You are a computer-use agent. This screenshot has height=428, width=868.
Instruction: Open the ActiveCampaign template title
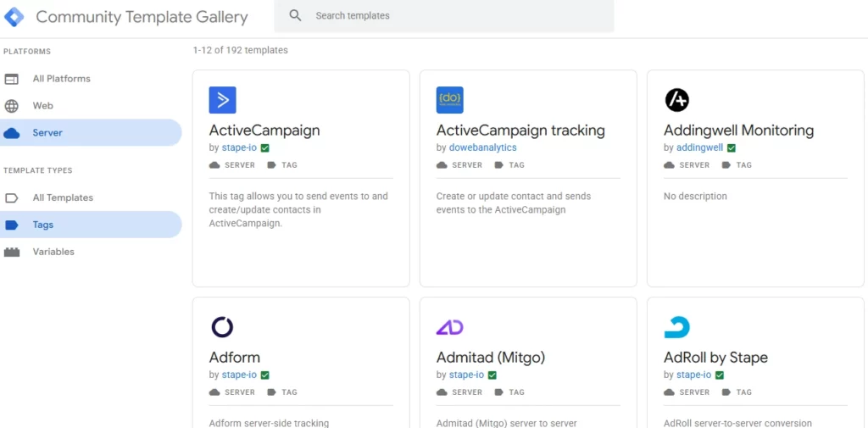pos(264,131)
